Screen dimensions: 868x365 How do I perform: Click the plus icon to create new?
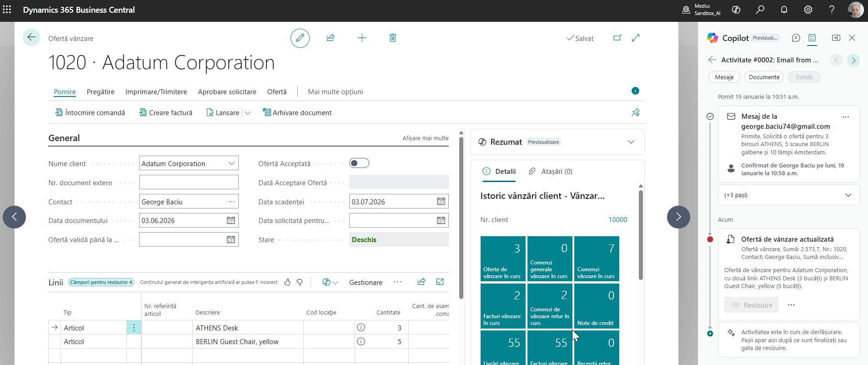click(x=362, y=38)
